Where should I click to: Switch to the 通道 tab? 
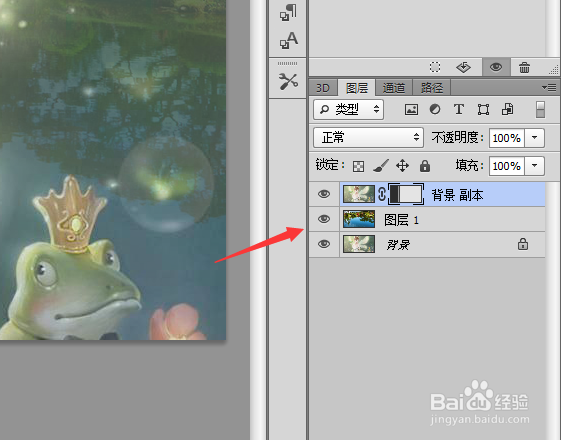pos(394,88)
